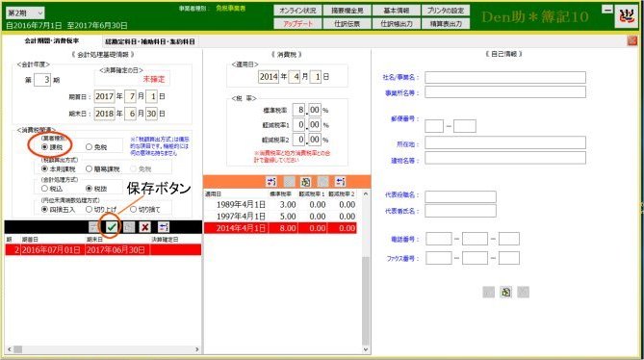644x360 pixels.
Task: Click the right arrow of the fiscal period list scrollbar
Action: pos(197,349)
